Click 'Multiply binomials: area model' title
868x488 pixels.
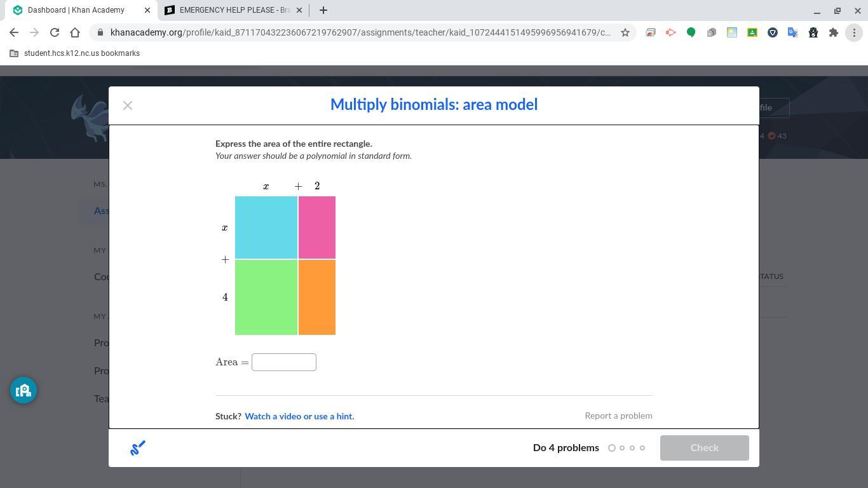pos(434,105)
